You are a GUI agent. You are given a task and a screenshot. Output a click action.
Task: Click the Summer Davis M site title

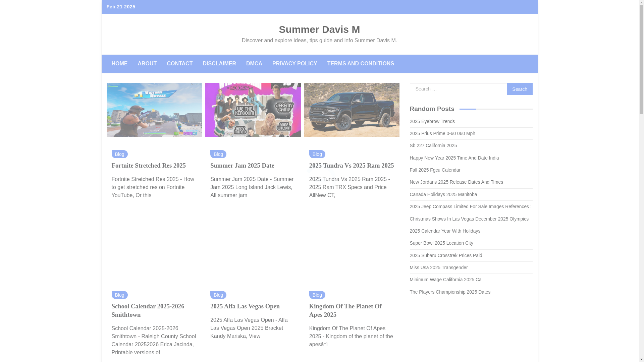(x=319, y=29)
